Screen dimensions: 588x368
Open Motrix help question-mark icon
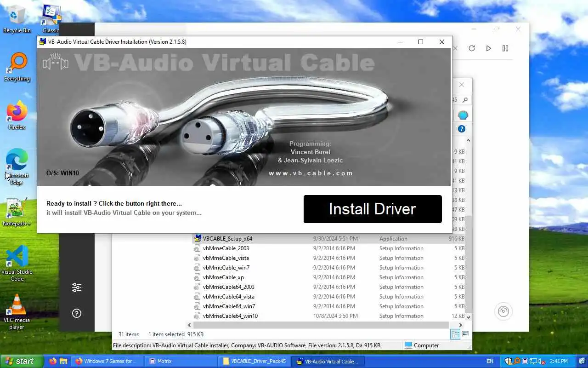click(x=77, y=313)
